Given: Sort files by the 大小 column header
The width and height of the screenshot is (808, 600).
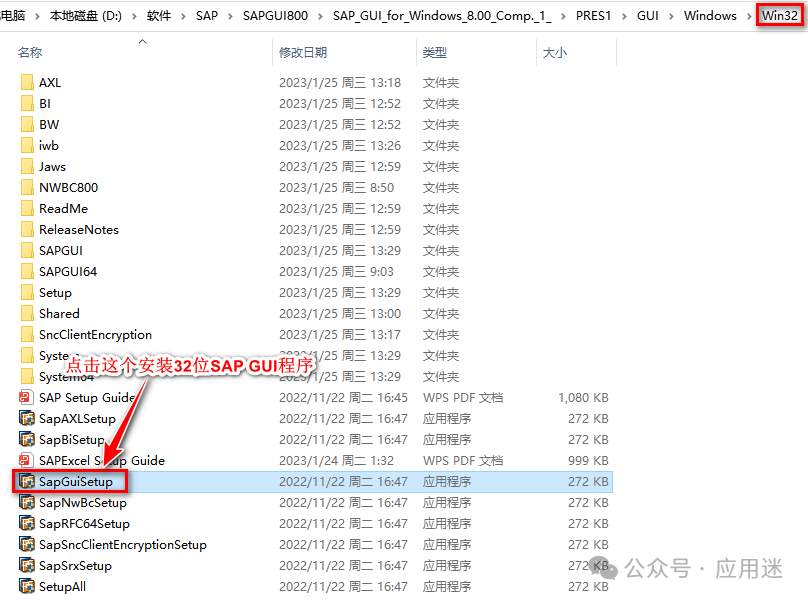Looking at the screenshot, I should (555, 53).
